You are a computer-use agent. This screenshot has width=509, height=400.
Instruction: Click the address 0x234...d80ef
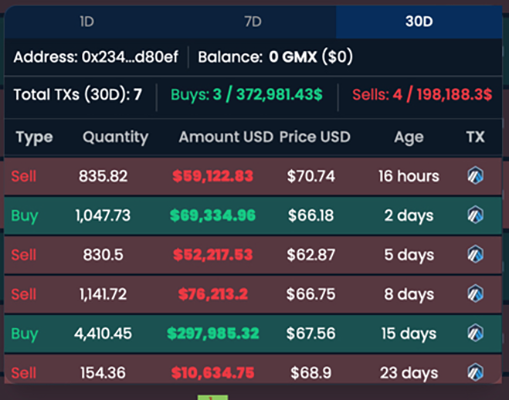tap(130, 57)
